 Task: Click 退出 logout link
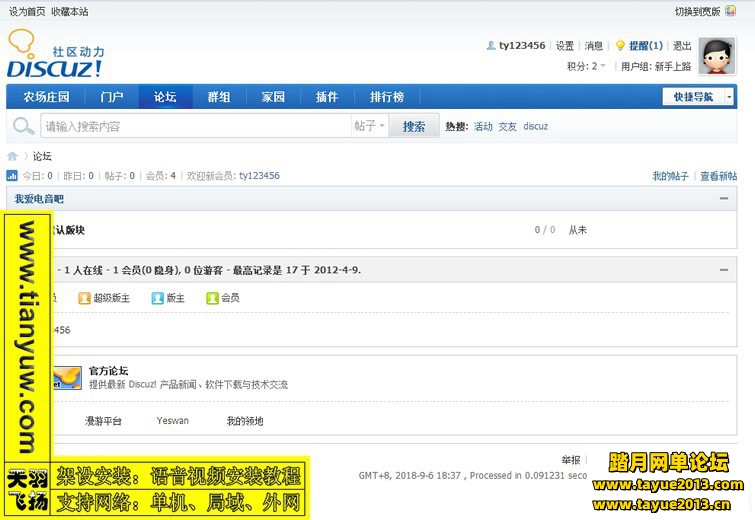click(x=682, y=46)
